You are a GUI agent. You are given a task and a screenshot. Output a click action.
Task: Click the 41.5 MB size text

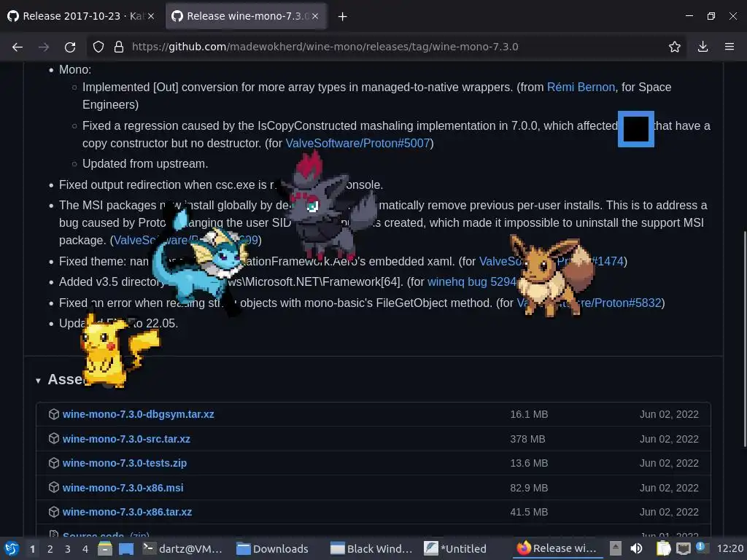pos(529,512)
